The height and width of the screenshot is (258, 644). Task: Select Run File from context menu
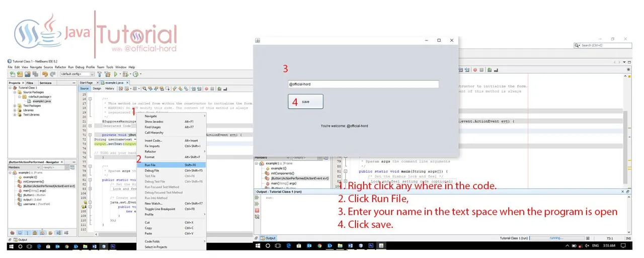172,165
